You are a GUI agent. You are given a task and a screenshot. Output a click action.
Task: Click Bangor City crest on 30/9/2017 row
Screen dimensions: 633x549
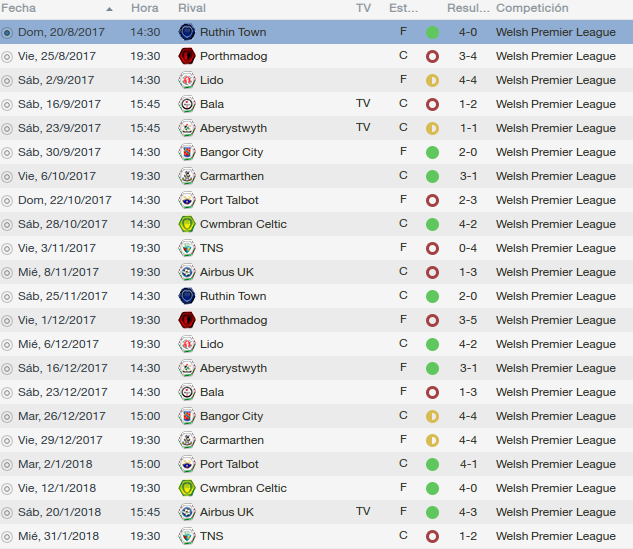(187, 152)
